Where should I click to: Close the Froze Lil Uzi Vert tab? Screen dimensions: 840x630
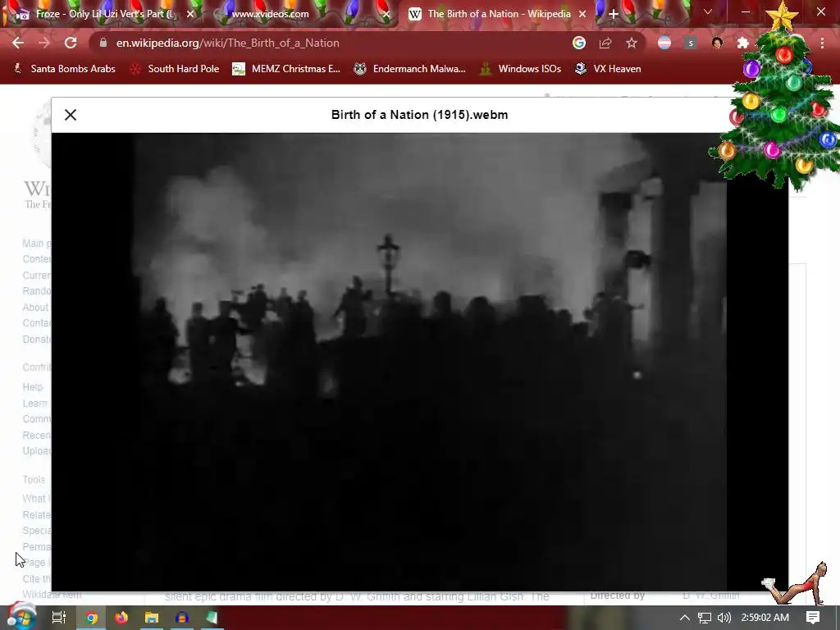190,14
